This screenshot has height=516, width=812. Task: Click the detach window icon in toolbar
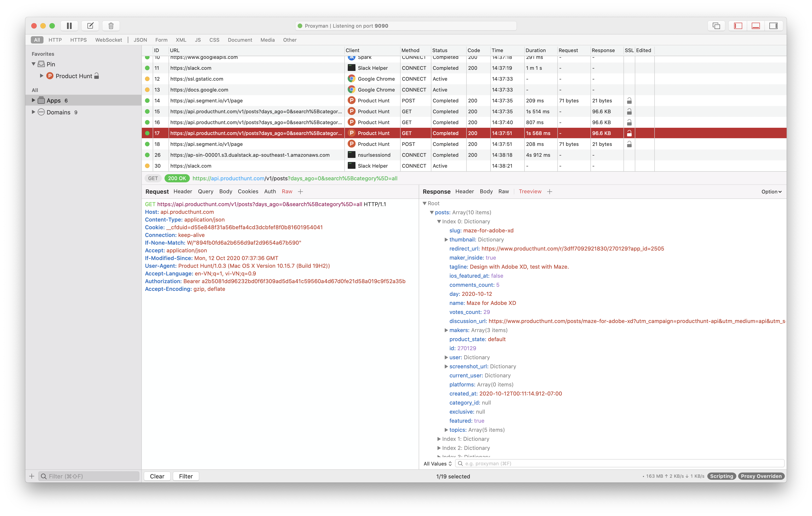[716, 26]
